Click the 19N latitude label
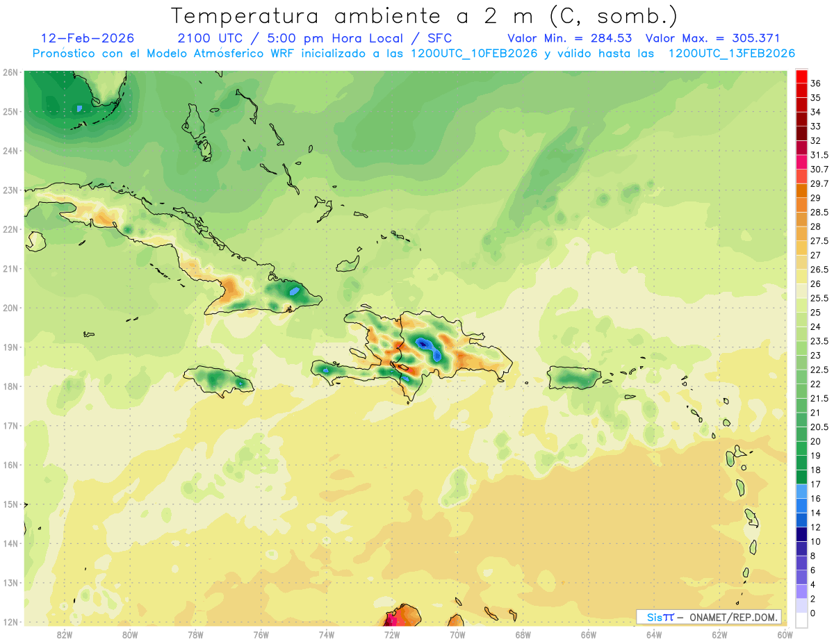 tap(10, 347)
